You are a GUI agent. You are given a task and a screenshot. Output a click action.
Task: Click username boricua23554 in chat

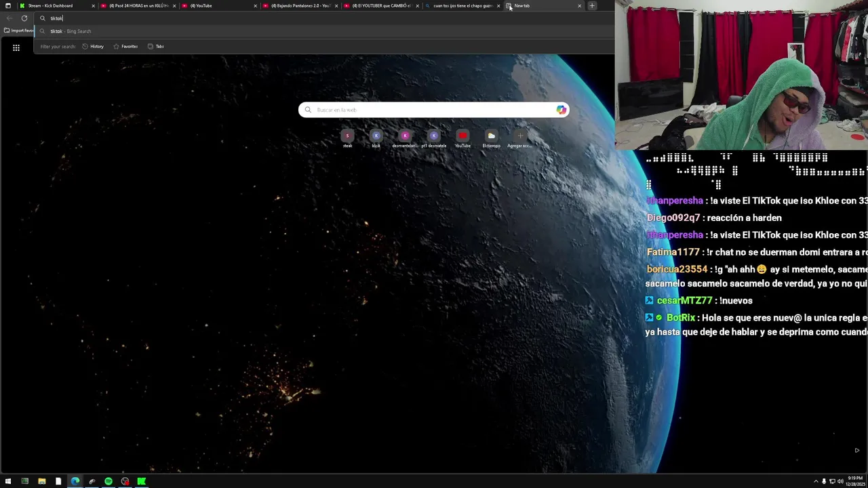point(677,269)
